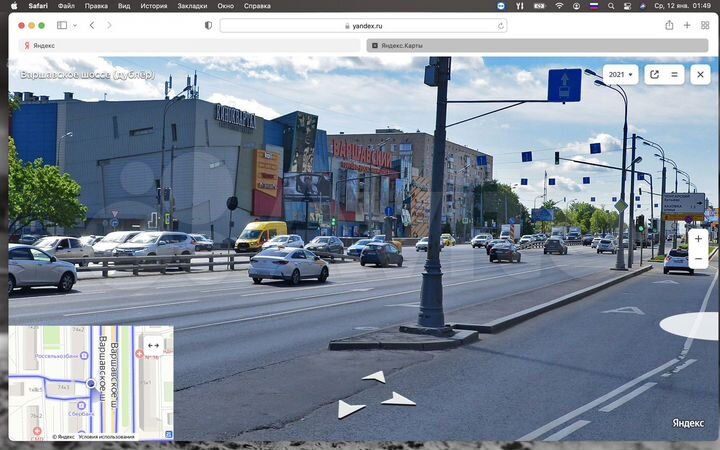The image size is (720, 450).
Task: Select the Яндекс.Карты tab
Action: (x=537, y=45)
